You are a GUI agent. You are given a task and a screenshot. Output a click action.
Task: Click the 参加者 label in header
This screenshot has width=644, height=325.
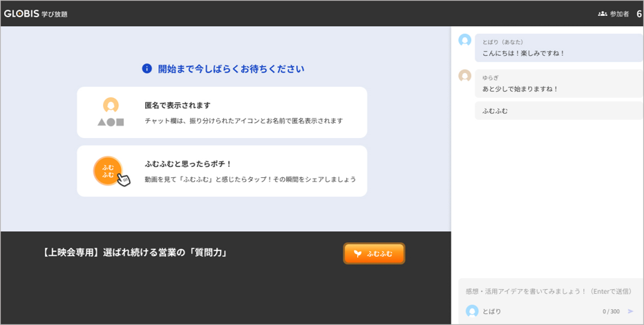619,14
